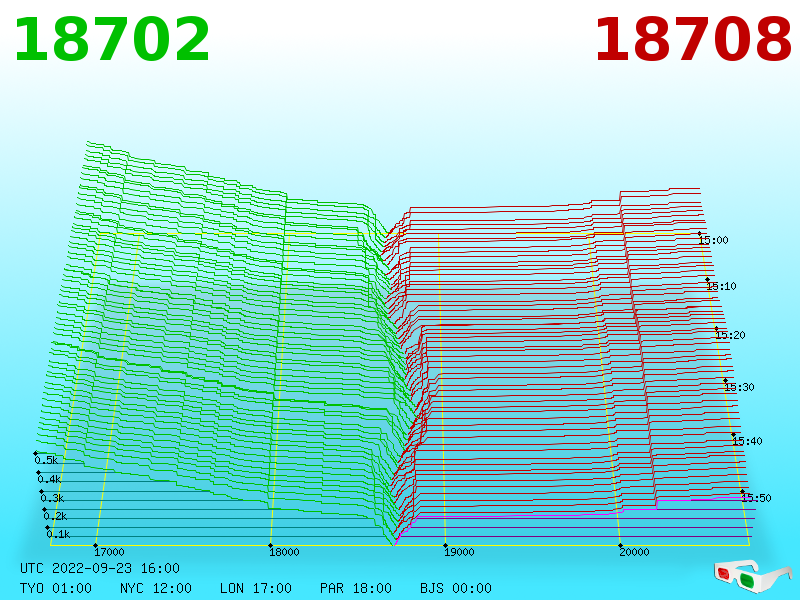Click the red ask price 18708
Screen dimensions: 800x600
click(x=692, y=40)
